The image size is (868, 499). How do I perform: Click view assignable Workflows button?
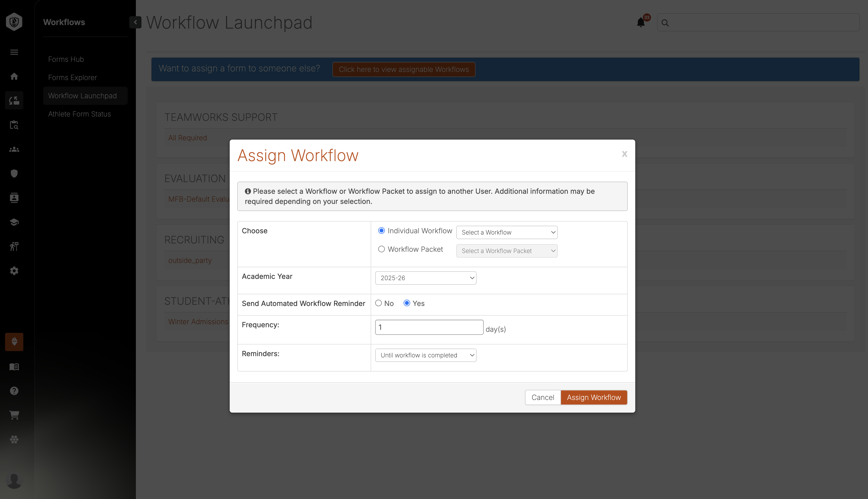click(x=404, y=69)
